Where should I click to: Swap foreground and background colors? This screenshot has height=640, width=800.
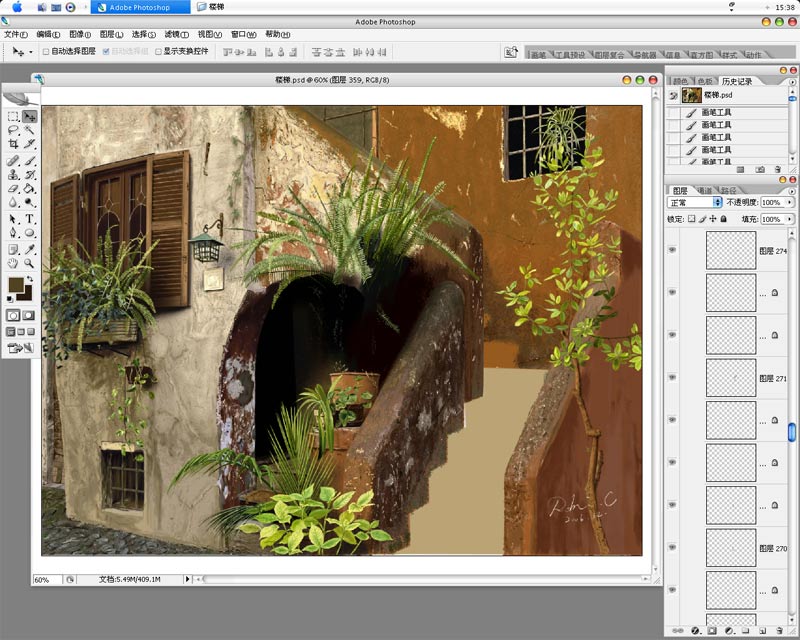point(30,279)
